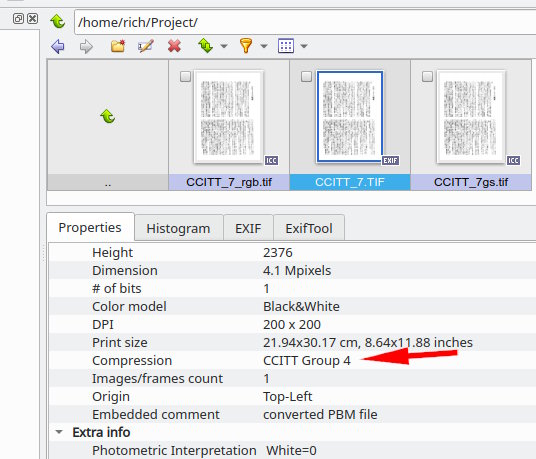Image resolution: width=536 pixels, height=459 pixels.
Task: Select the CCITT_7.TIF thumbnail
Action: pos(350,117)
